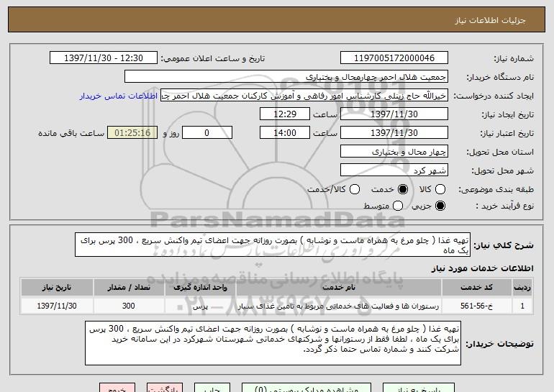Screen dimensions: 554x392
Task: Click the service name cell رستوران ها
Action: pyautogui.click(x=338, y=306)
